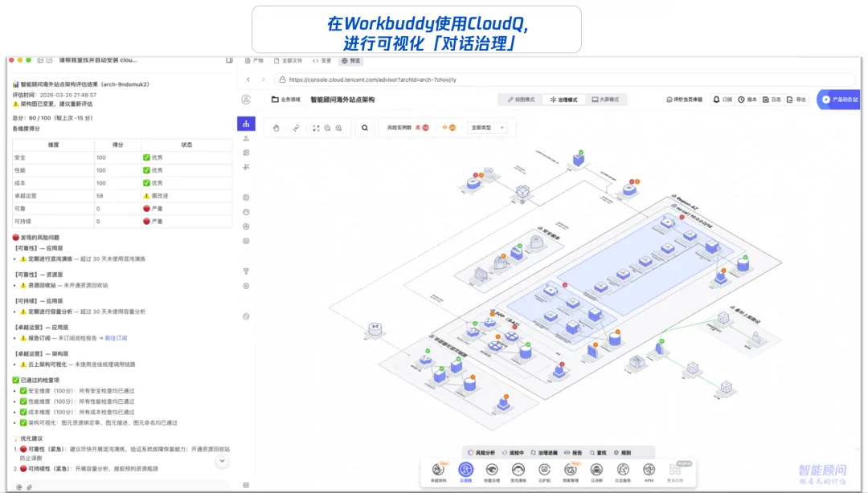
Task: Select the hand pan tool in canvas toolbar
Action: 276,128
